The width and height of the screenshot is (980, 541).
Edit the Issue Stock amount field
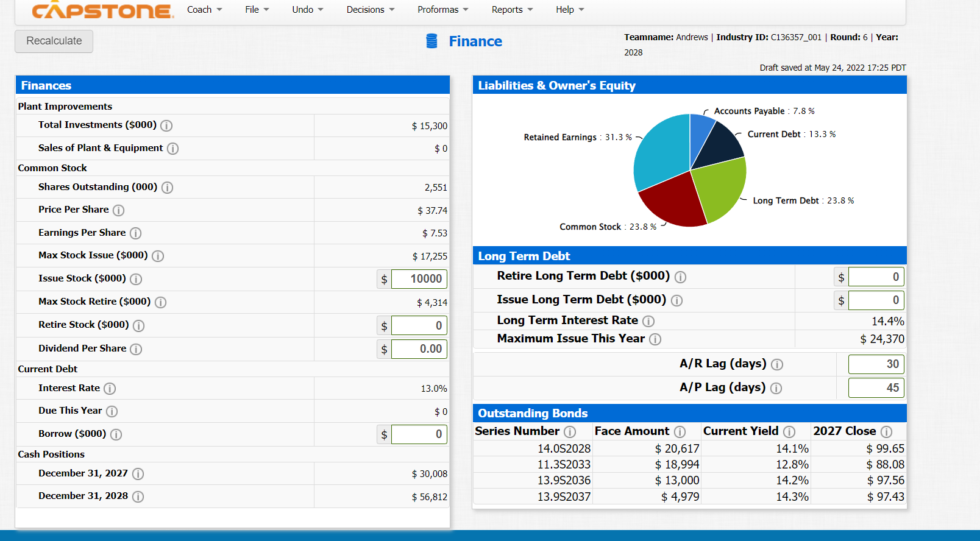(419, 279)
